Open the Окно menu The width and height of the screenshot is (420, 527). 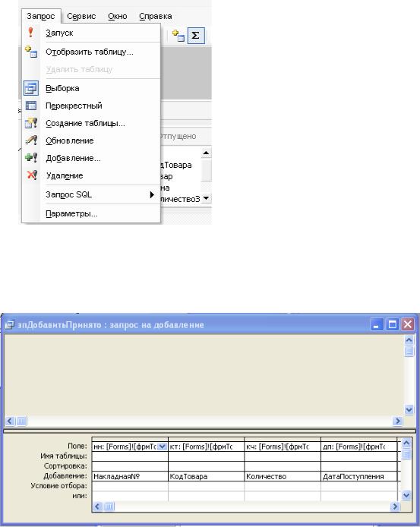click(118, 16)
